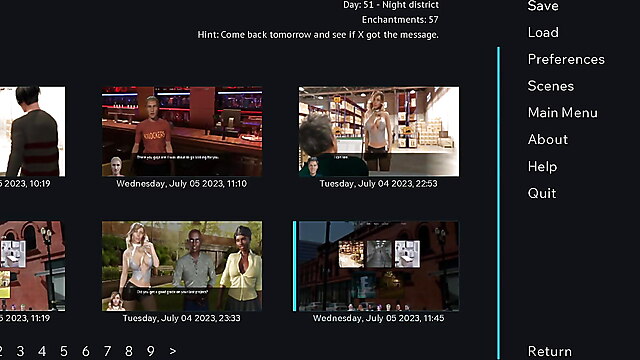Go to save page 5
Viewport: 640px width, 360px height.
tap(64, 351)
